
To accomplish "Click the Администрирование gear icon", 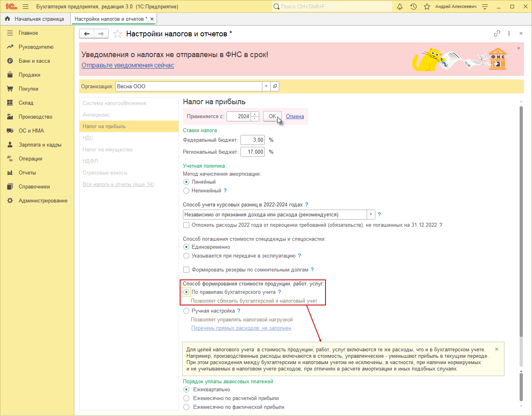I will (x=10, y=200).
